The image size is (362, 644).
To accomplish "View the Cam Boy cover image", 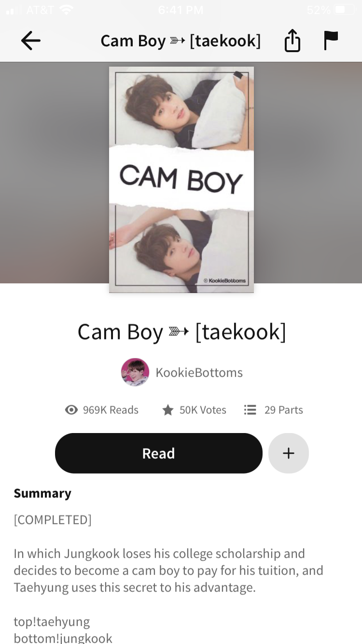I will click(x=181, y=180).
